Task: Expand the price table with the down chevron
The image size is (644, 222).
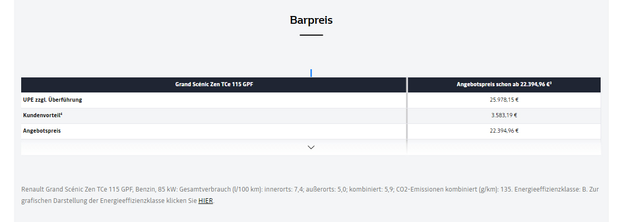Action: (311, 147)
